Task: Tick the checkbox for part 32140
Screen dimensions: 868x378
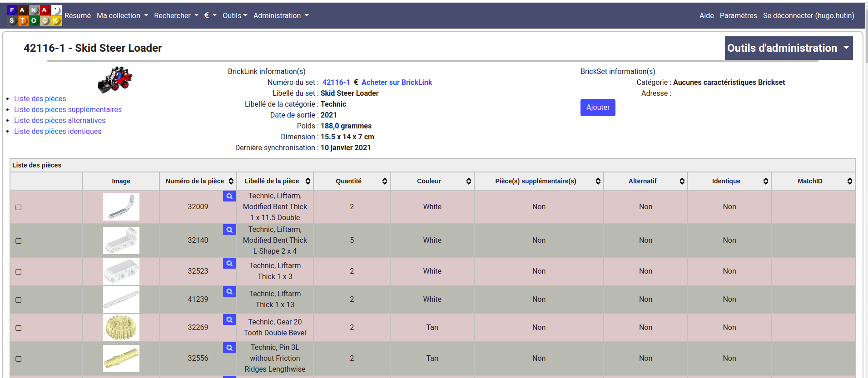Action: [x=19, y=241]
